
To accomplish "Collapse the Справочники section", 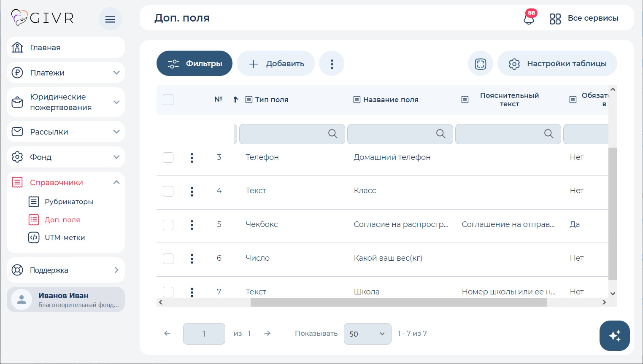I will click(66, 182).
